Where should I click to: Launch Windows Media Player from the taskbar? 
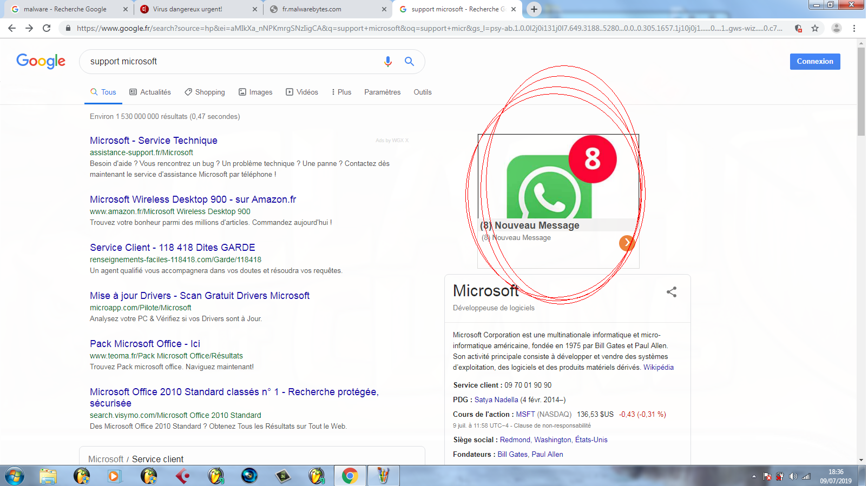tap(114, 476)
